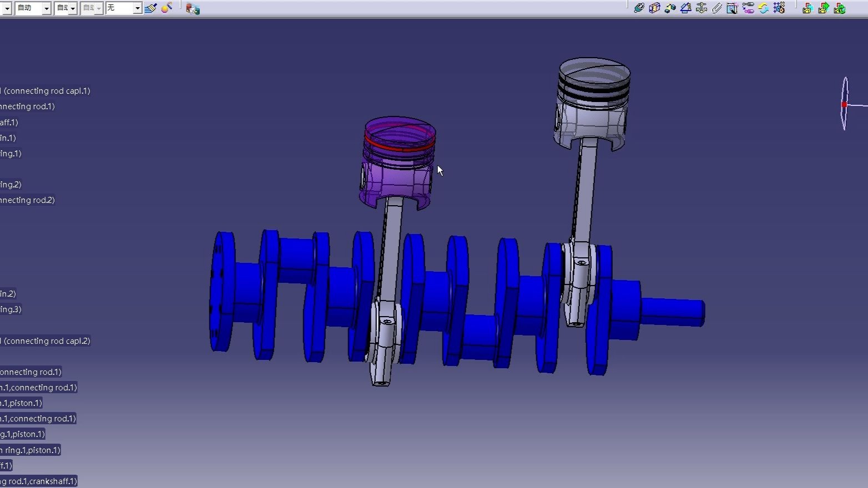Click the red and teal cylinders icon

193,8
